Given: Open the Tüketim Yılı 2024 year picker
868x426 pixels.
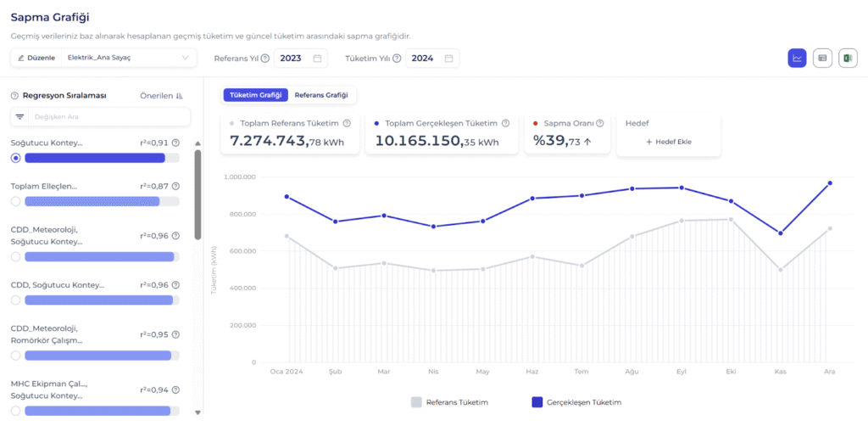Looking at the screenshot, I should [432, 58].
